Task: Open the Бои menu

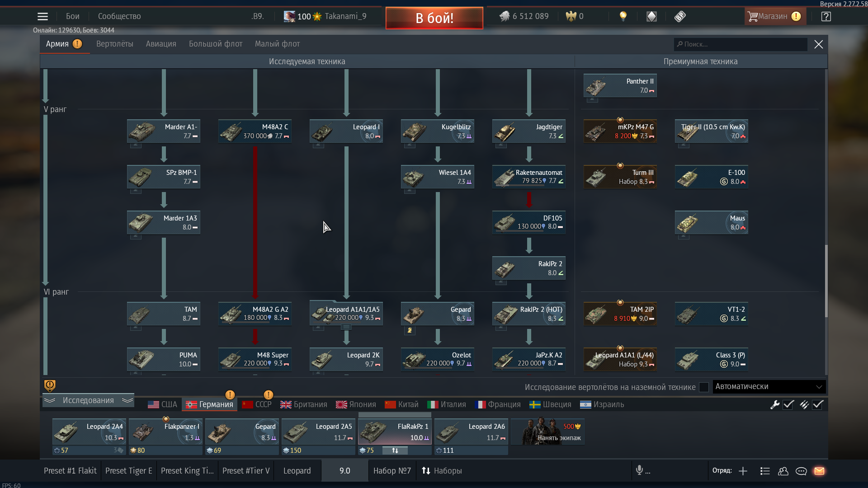Action: click(73, 16)
